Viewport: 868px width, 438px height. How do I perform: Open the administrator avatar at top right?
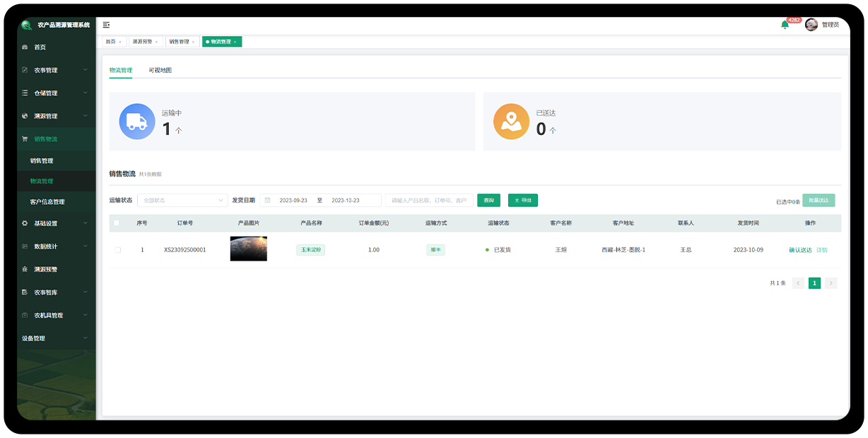[811, 25]
